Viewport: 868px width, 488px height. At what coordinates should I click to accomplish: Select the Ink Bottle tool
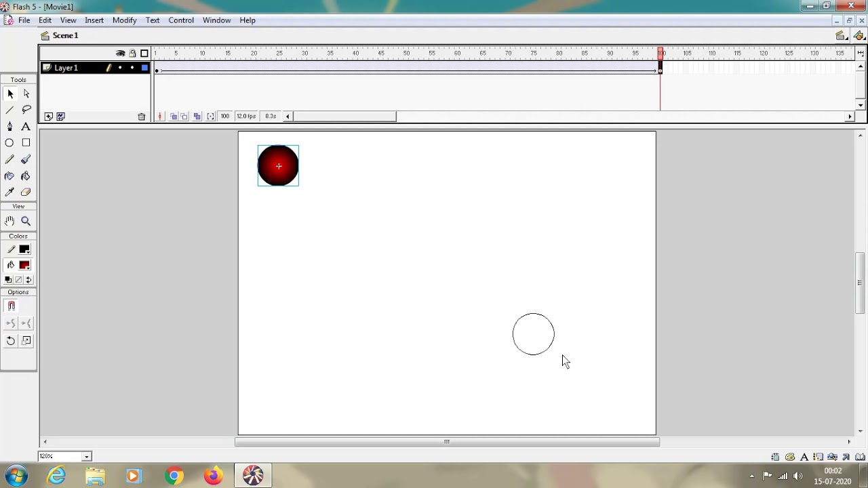(10, 176)
